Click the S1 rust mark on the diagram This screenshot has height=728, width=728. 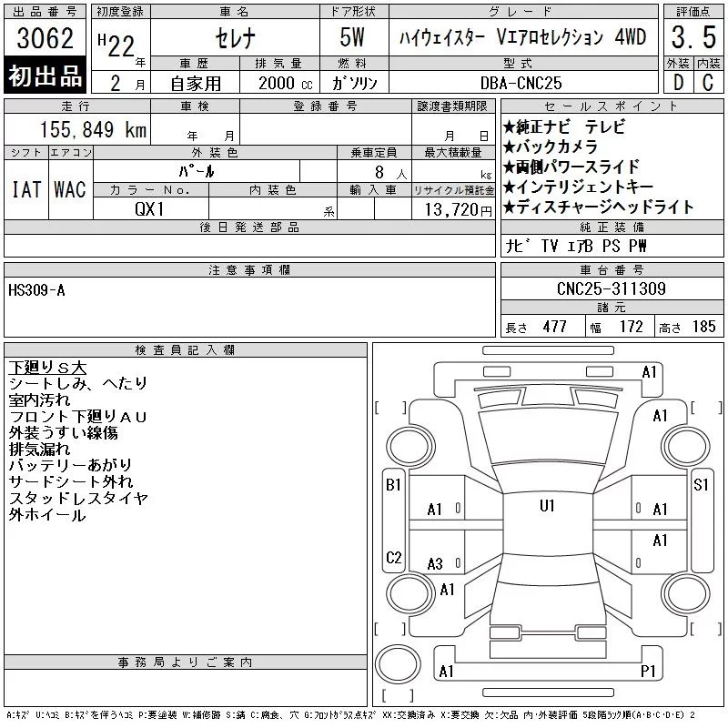(701, 485)
